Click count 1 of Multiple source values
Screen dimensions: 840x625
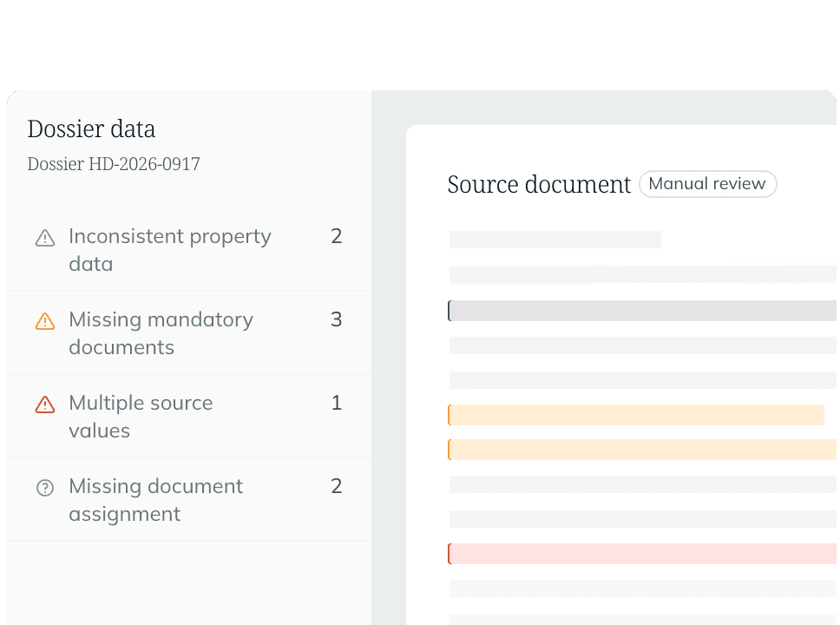click(337, 403)
